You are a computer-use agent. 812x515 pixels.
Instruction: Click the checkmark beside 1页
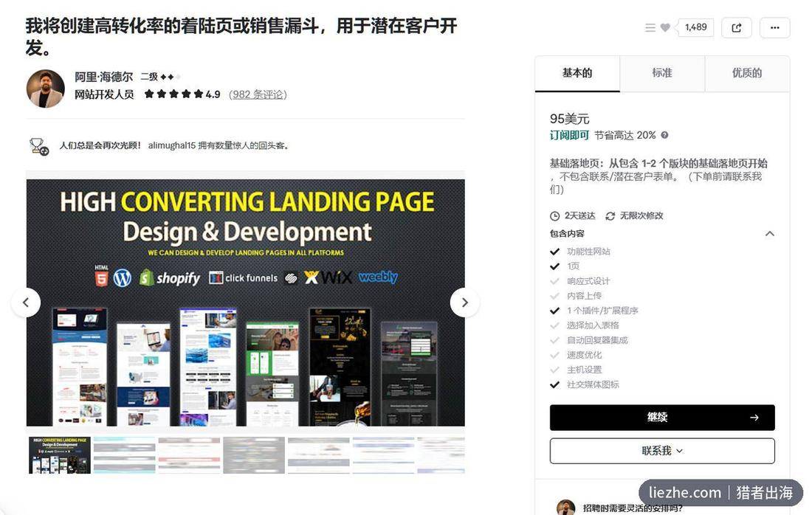(554, 266)
